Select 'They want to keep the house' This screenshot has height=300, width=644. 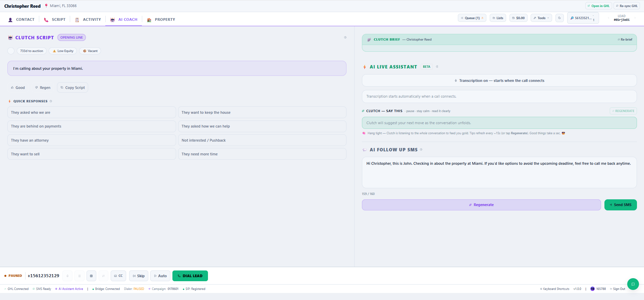[262, 112]
